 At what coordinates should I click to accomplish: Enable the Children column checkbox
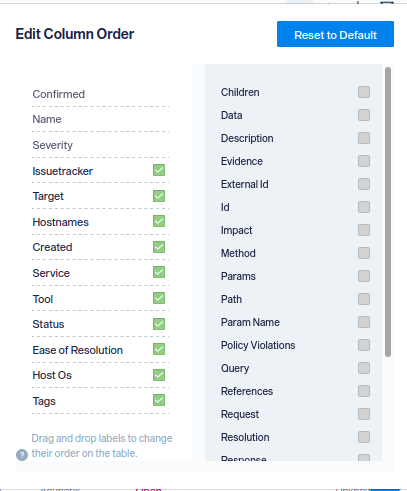click(x=364, y=92)
